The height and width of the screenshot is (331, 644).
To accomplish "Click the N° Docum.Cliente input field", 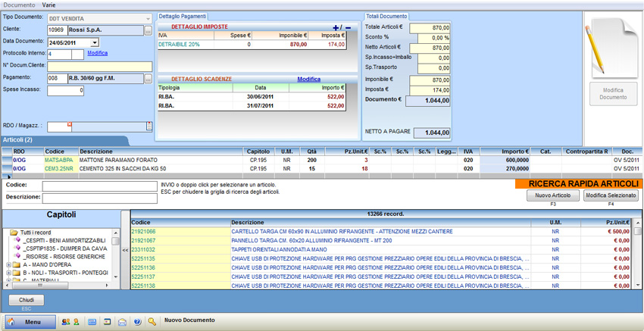I will pos(99,66).
